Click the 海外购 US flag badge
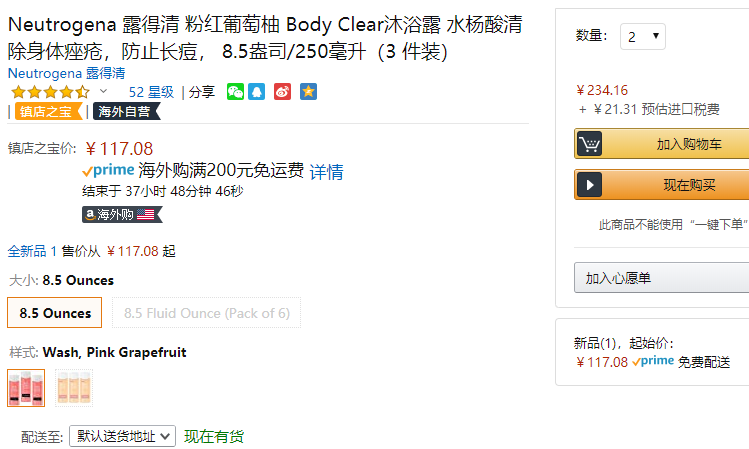Image resolution: width=749 pixels, height=449 pixels. point(122,214)
